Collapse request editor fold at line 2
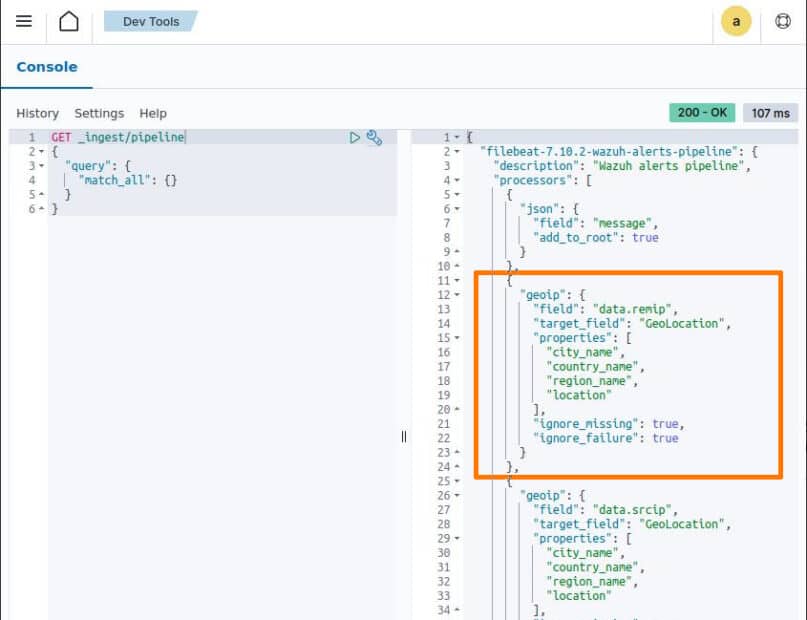Screen dimensions: 807x620 pos(42,152)
